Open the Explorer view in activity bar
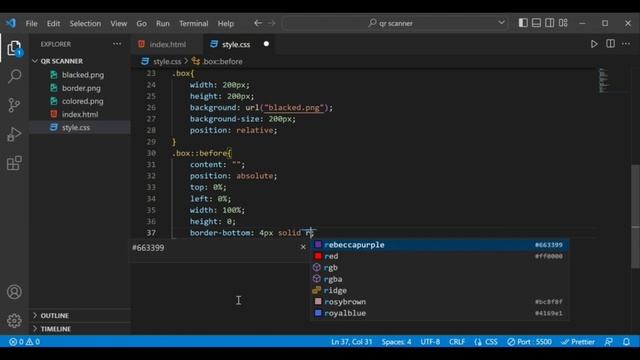The image size is (640, 360). coord(14,49)
